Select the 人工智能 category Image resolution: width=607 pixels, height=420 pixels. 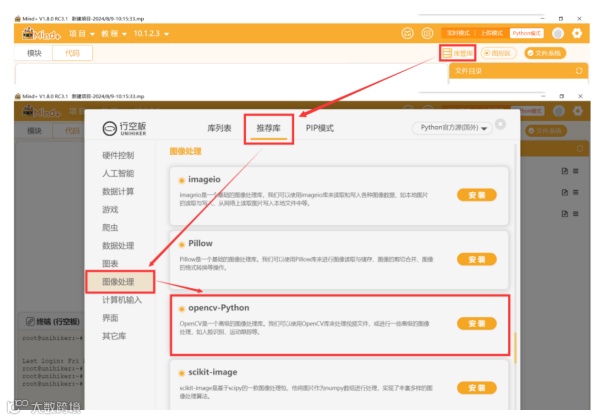pyautogui.click(x=118, y=173)
